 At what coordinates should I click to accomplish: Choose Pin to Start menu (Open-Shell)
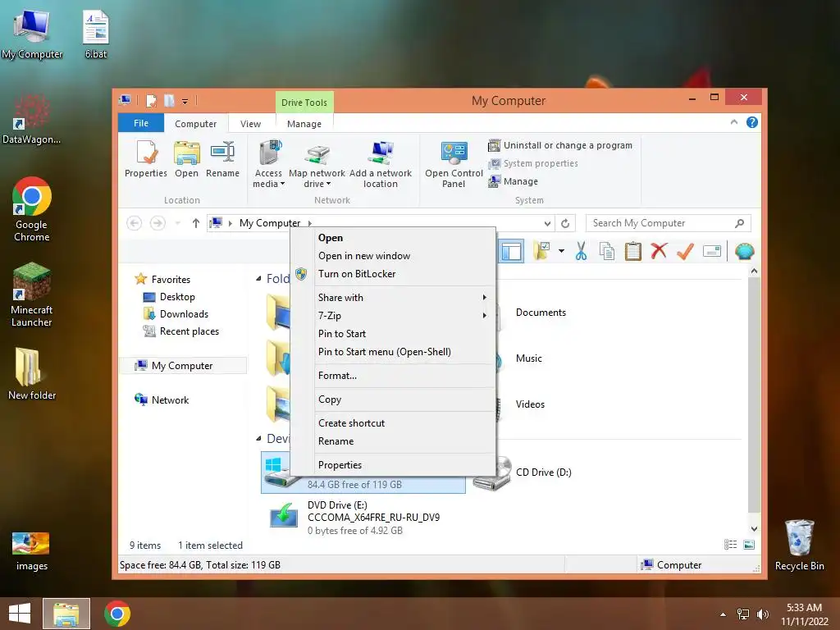pos(393,352)
